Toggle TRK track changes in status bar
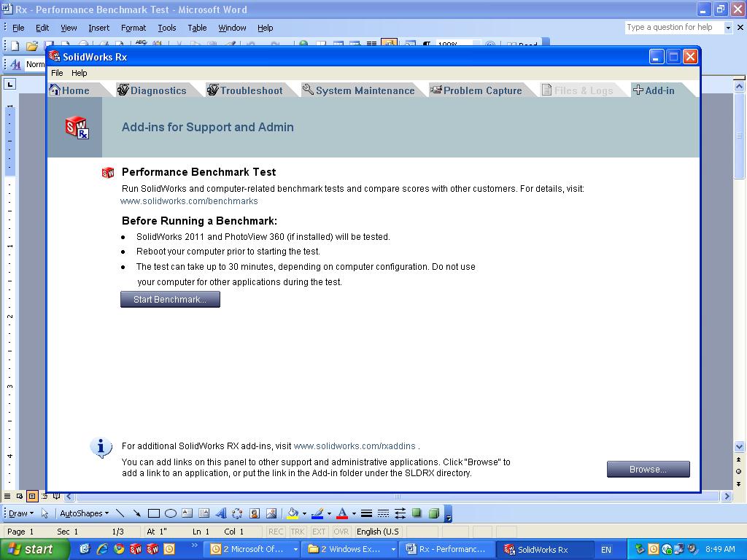 coord(297,532)
